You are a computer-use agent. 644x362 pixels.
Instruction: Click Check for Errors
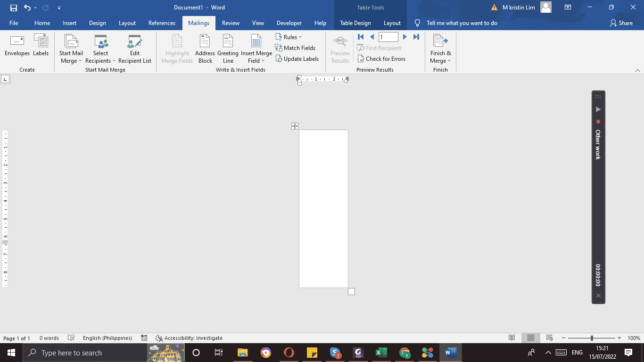tap(381, 59)
